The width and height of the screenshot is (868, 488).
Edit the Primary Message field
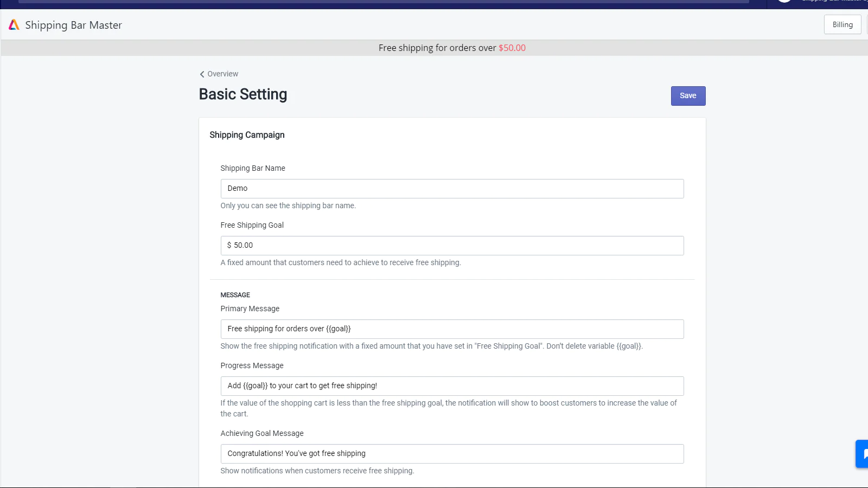(452, 329)
